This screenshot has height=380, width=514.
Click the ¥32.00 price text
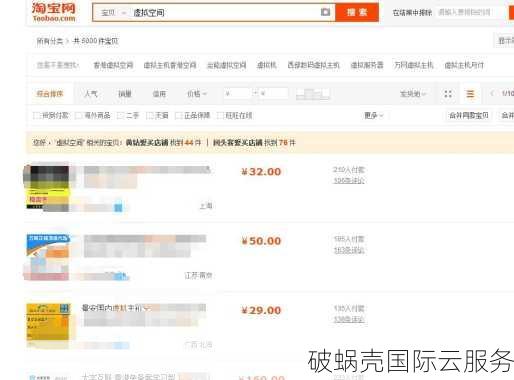point(261,172)
